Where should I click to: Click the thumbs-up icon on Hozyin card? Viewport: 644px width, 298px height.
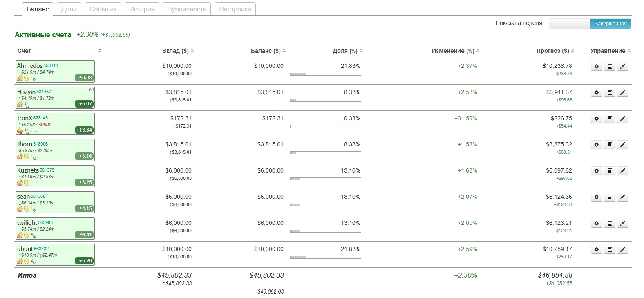20,104
